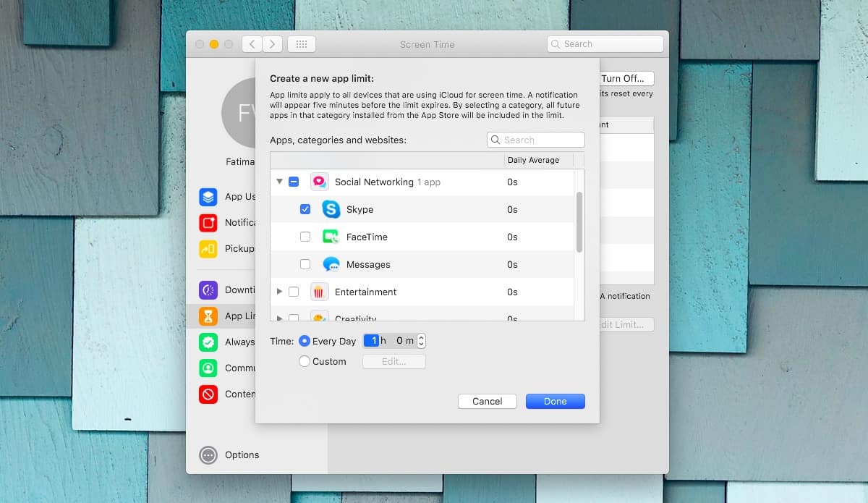Uncheck the Skype checkbox

click(305, 209)
